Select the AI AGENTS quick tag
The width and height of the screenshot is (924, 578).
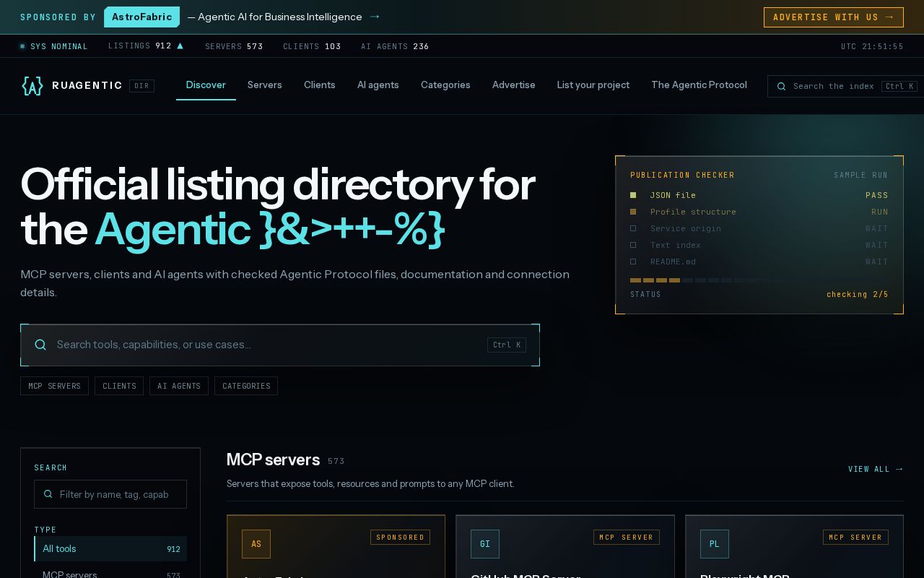[x=179, y=386]
